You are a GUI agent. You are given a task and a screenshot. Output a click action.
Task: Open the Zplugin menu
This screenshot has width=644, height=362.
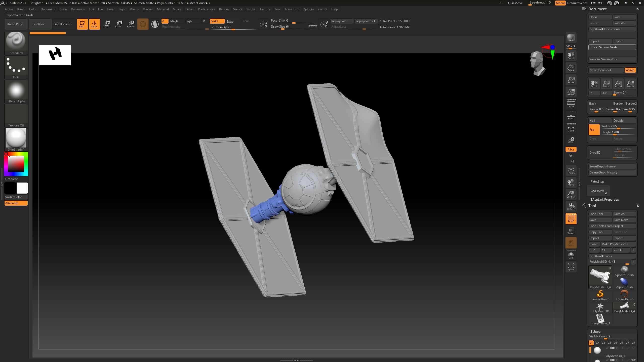point(308,9)
